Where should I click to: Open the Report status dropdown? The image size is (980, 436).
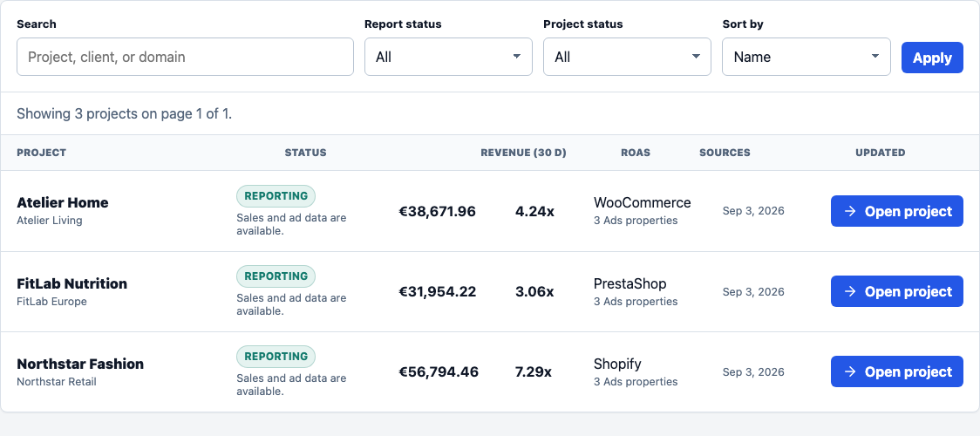[448, 57]
